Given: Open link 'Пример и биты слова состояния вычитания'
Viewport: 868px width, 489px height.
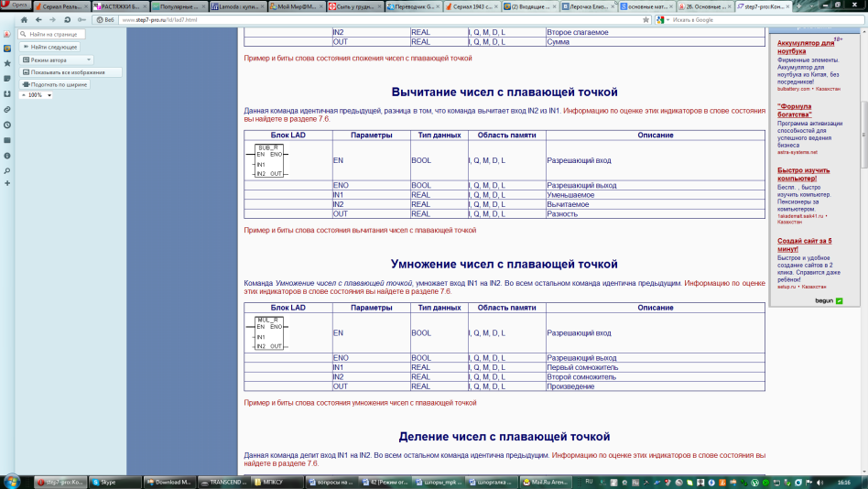Looking at the screenshot, I should click(x=360, y=231).
